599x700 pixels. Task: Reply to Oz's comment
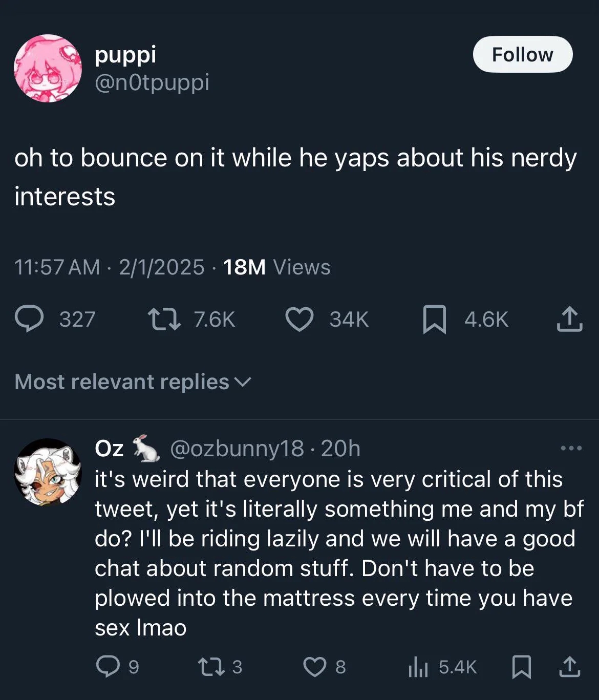108,667
